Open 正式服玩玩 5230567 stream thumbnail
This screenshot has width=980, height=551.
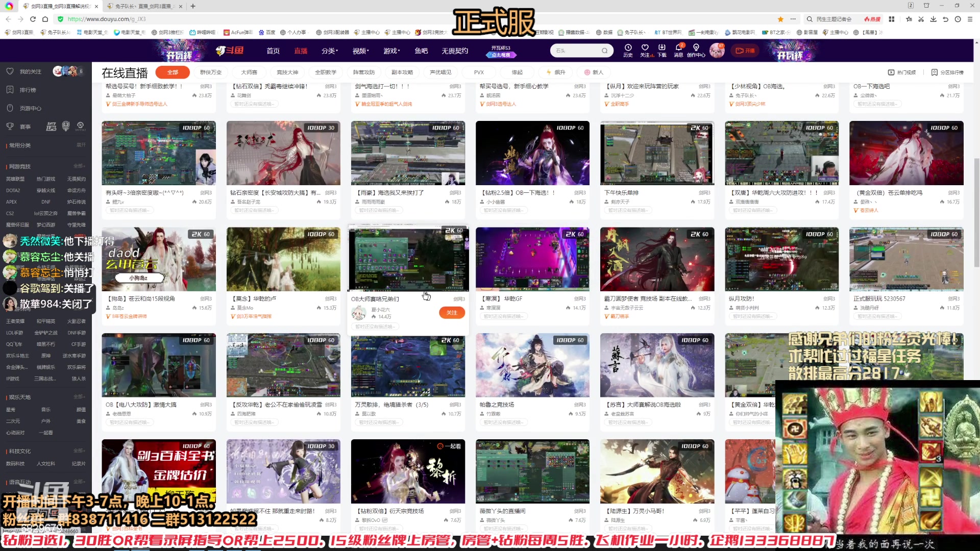(906, 259)
